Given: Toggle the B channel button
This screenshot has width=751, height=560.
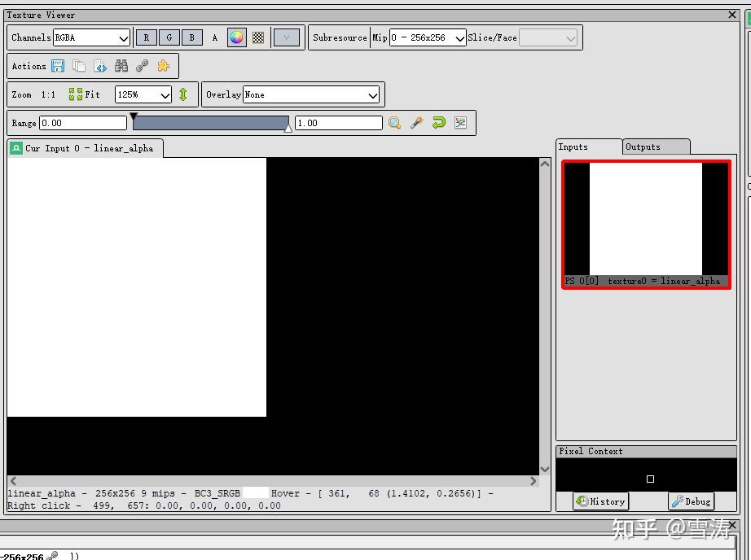Looking at the screenshot, I should (192, 37).
